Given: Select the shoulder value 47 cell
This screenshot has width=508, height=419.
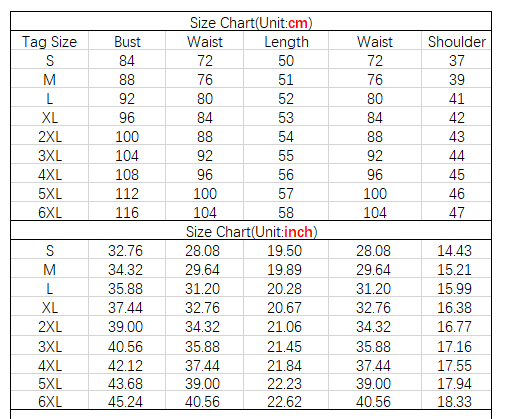Looking at the screenshot, I should coord(456,212).
